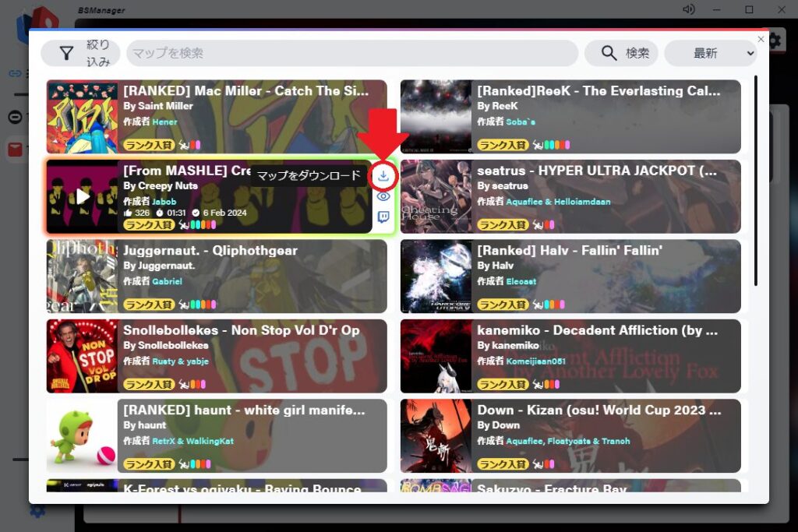Image resolution: width=798 pixels, height=532 pixels.
Task: Open author Jabob's profile link
Action: pyautogui.click(x=164, y=202)
